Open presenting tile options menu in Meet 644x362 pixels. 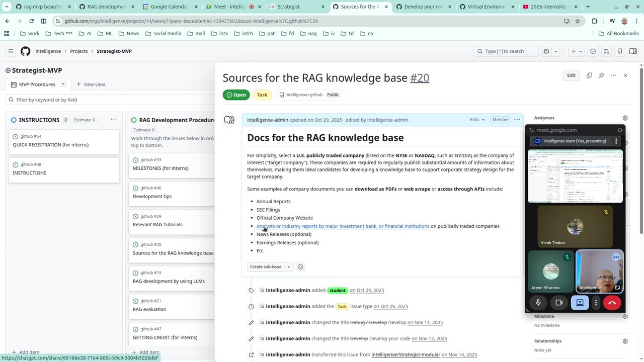point(616,141)
